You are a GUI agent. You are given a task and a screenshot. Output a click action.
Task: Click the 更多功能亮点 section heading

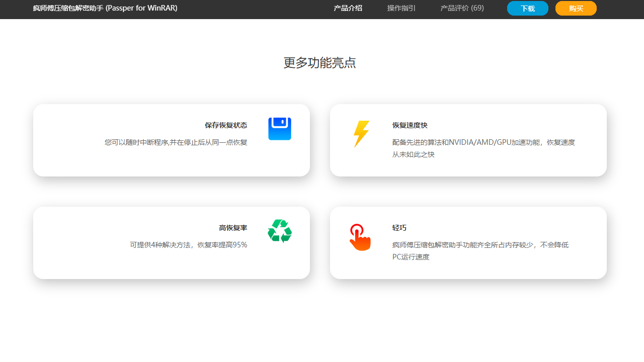click(319, 62)
